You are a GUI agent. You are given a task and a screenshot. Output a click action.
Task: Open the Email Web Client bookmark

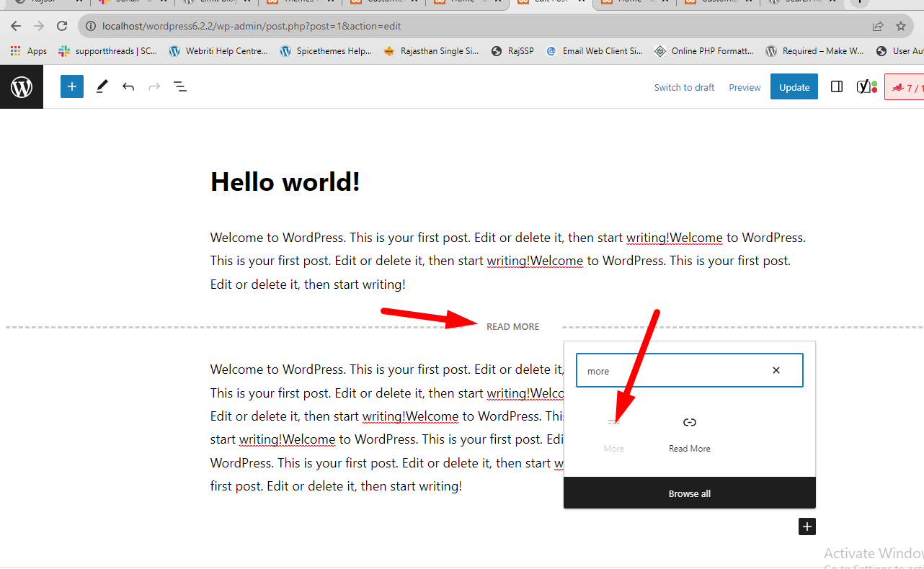pos(595,51)
